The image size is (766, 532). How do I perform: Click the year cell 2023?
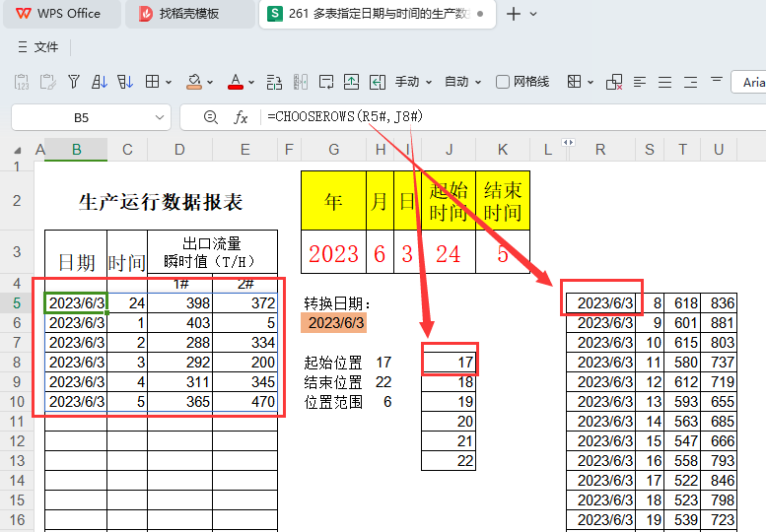point(333,253)
